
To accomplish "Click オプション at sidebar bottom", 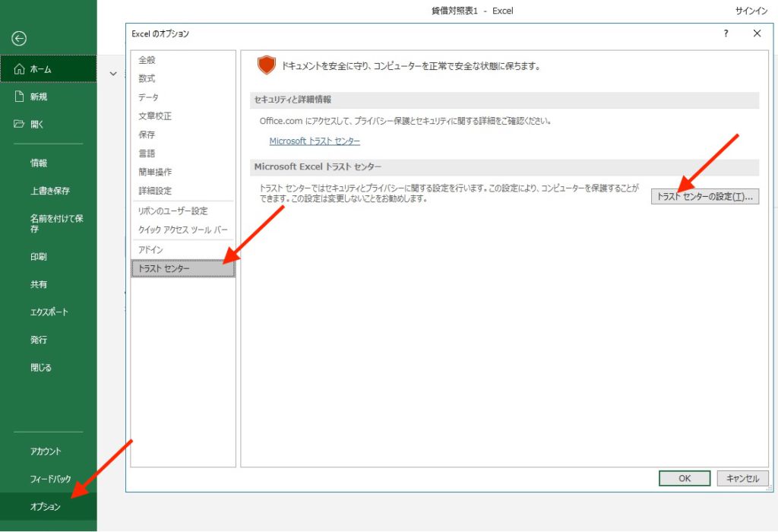I will (x=48, y=507).
